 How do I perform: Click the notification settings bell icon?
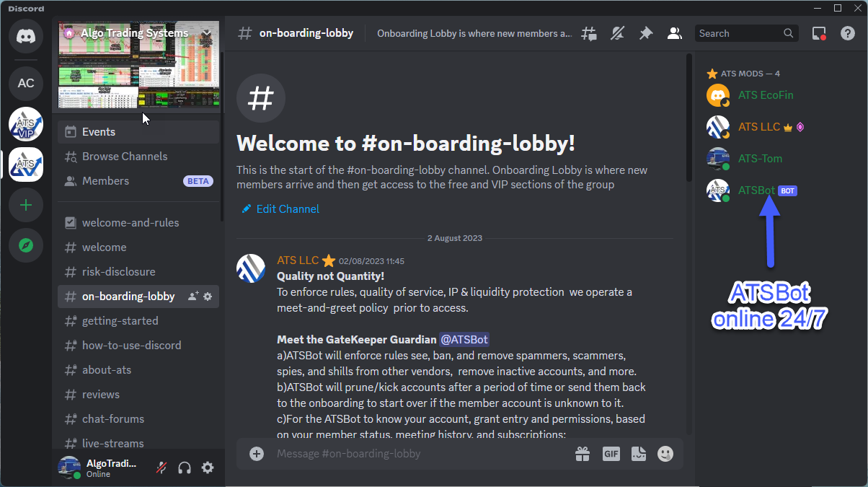618,33
